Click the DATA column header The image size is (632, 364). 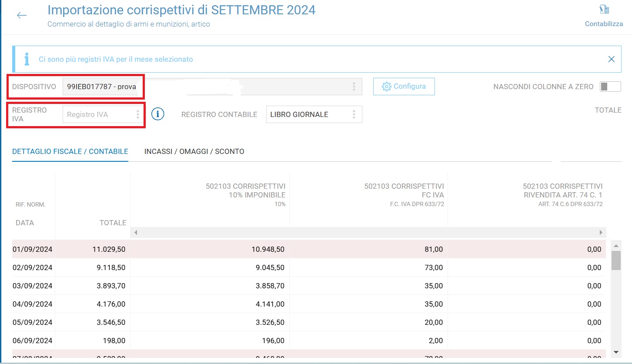tap(25, 223)
